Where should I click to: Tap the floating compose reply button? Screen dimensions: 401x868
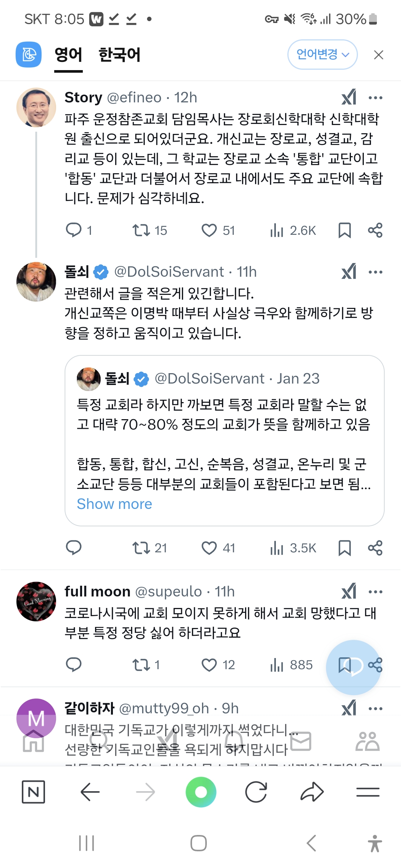(x=353, y=667)
